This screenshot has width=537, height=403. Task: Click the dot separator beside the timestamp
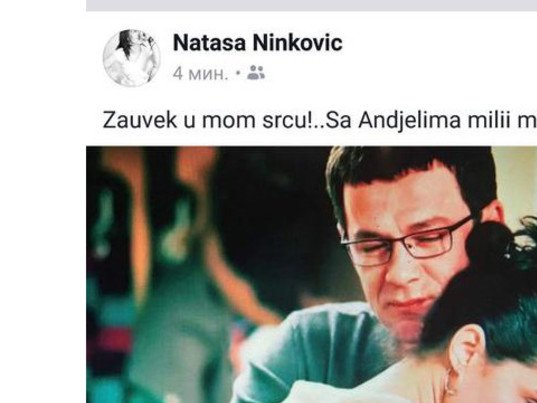[x=238, y=73]
